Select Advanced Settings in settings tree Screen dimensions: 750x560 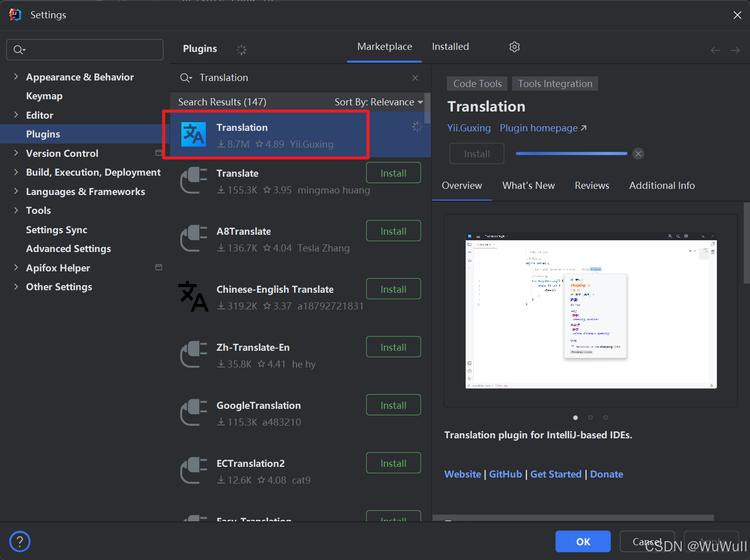click(68, 248)
